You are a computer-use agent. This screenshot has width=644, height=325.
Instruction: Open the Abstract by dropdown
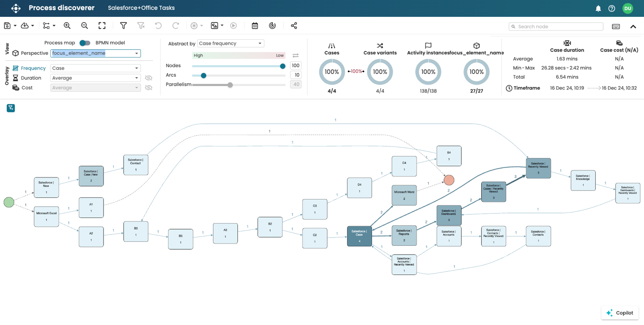(229, 43)
